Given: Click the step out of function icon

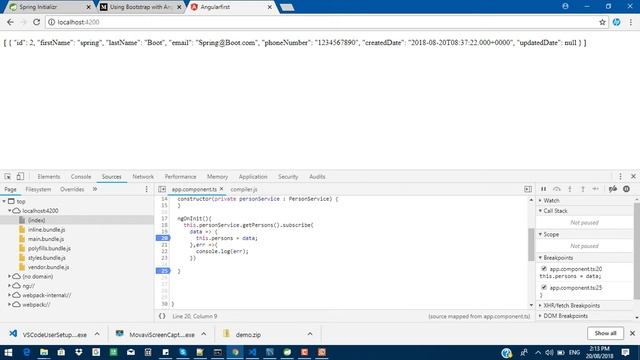Looking at the screenshot, I should (x=583, y=189).
